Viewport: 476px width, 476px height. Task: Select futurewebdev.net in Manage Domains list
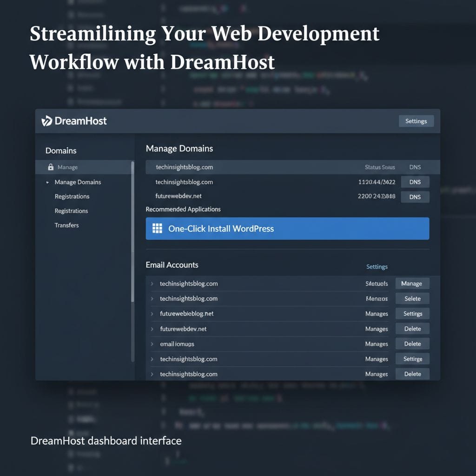point(178,196)
